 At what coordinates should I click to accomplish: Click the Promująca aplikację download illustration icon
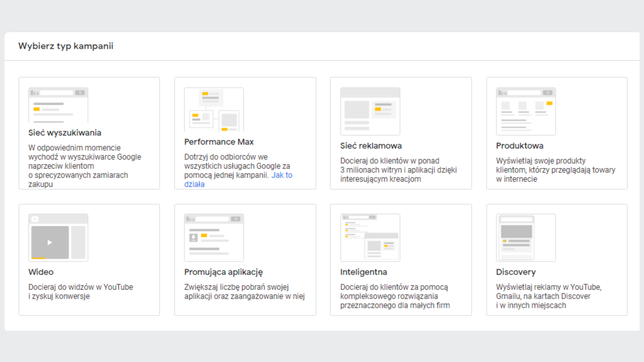click(x=214, y=238)
